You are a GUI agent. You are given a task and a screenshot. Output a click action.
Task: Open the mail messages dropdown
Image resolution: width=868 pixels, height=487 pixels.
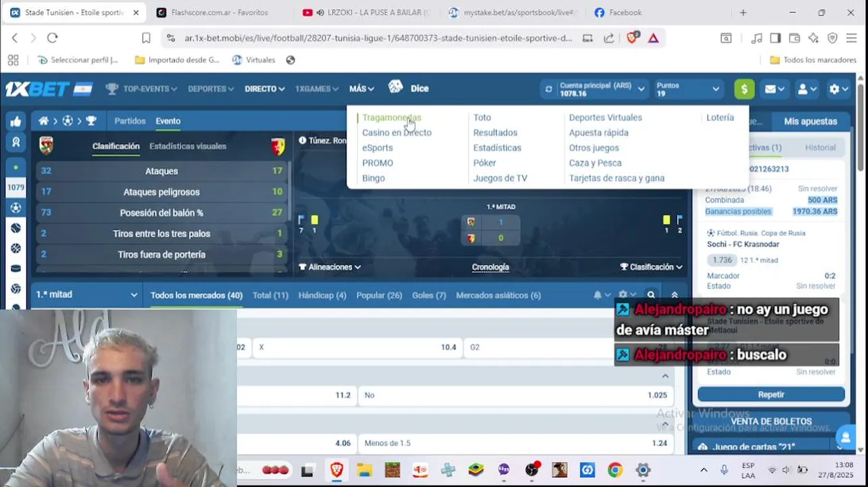click(x=774, y=89)
